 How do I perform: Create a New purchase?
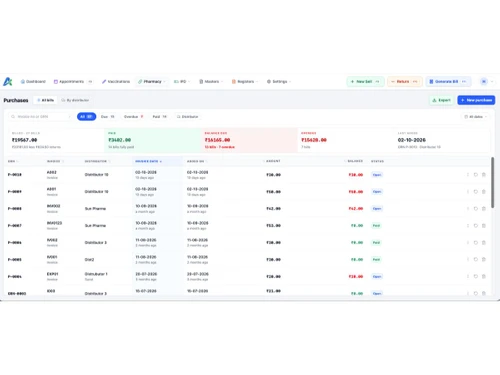[x=476, y=100]
